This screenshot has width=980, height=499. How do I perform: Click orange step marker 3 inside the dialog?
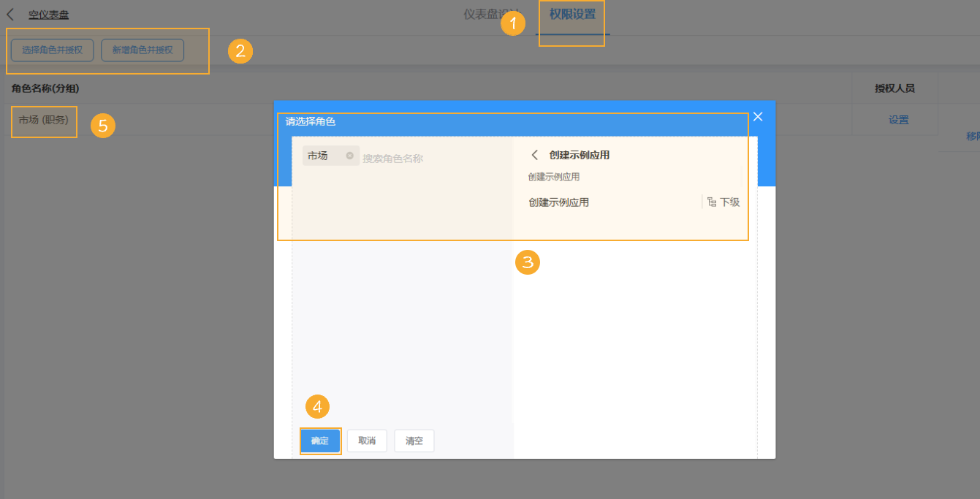(x=528, y=263)
